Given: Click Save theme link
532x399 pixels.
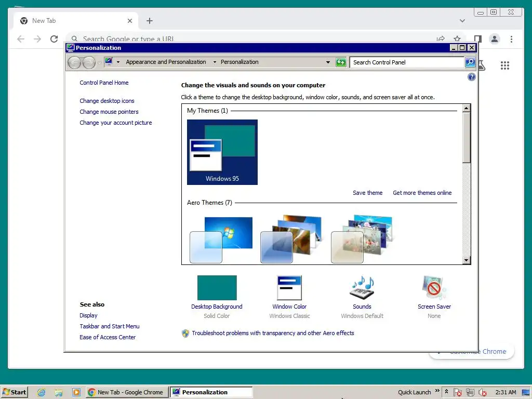Looking at the screenshot, I should 367,193.
